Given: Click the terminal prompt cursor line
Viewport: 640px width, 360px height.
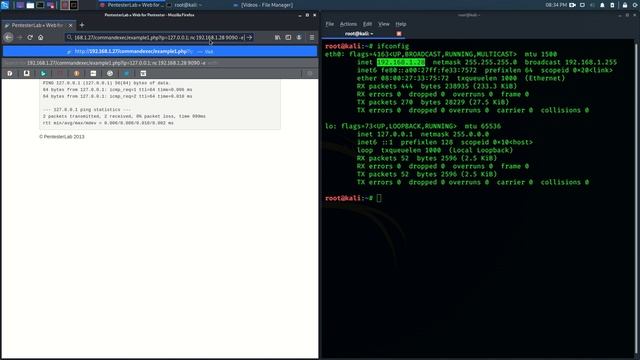Looking at the screenshot, I should (x=353, y=198).
